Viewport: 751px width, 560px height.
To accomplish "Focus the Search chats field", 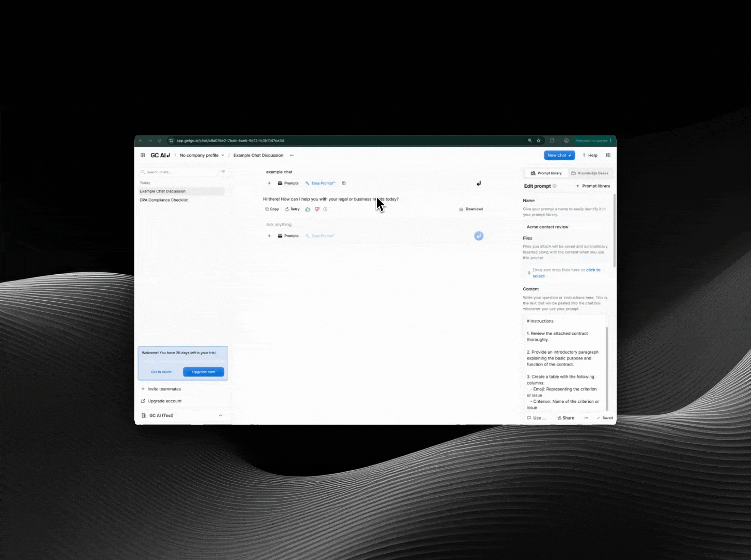I will [x=179, y=172].
